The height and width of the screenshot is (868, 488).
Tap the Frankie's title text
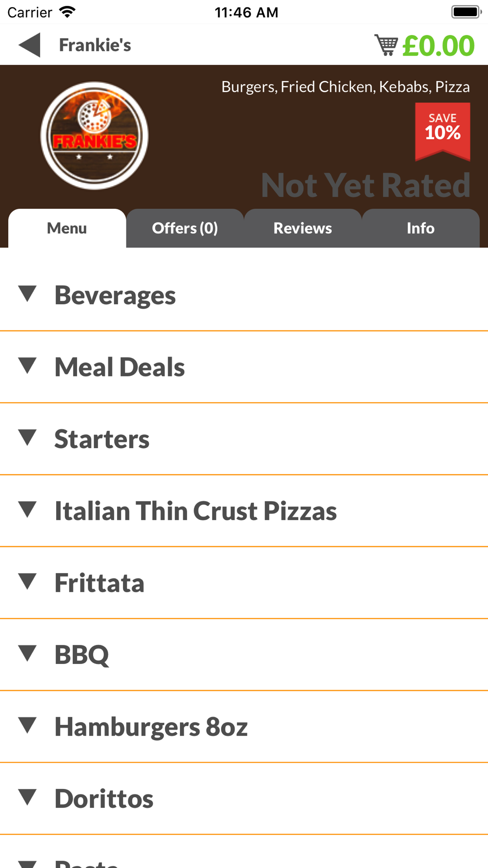(95, 45)
